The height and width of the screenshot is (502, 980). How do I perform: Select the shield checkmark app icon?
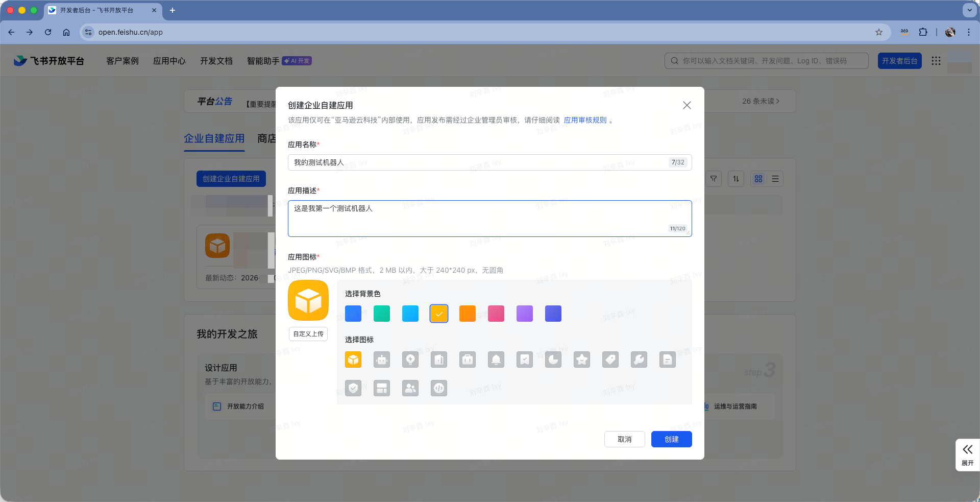click(353, 388)
